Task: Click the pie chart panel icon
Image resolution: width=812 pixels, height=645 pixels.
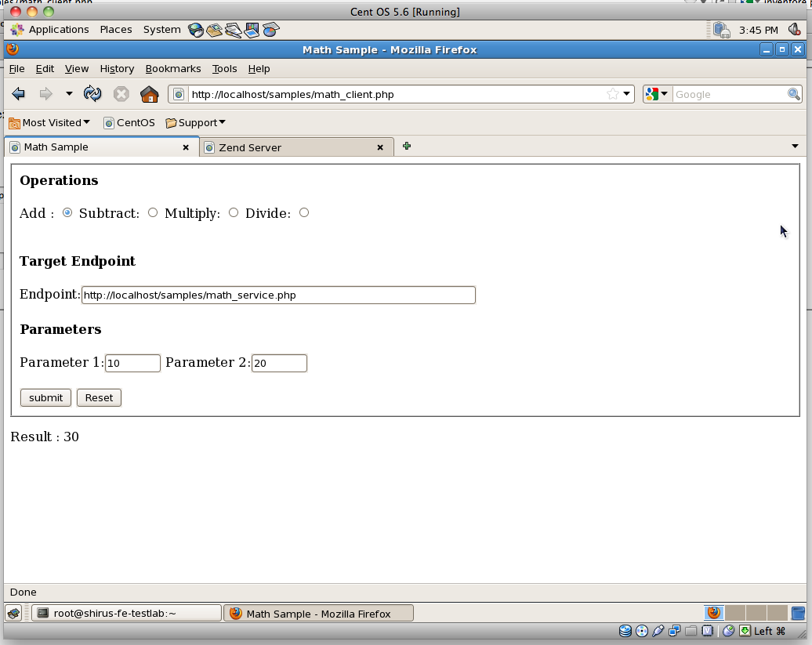Action: coord(270,29)
